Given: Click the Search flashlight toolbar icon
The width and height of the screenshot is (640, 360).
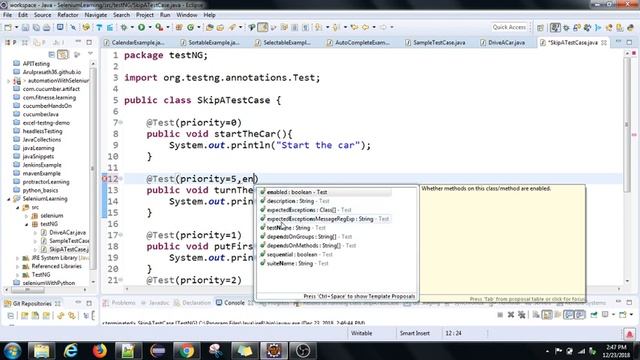Looking at the screenshot, I should point(232,27).
